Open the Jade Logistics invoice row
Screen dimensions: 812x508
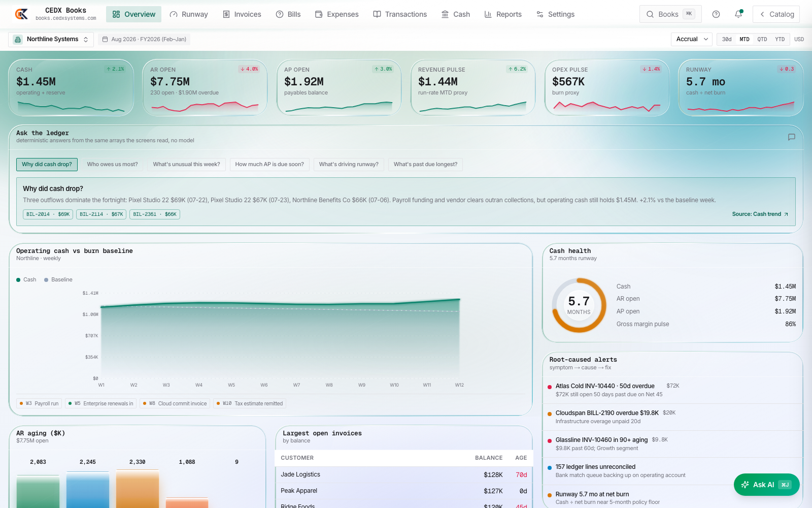coord(404,475)
